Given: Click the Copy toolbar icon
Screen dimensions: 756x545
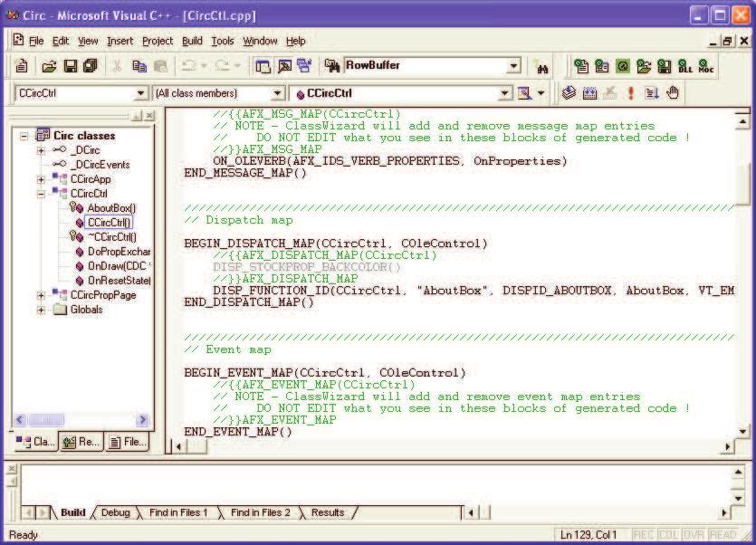Looking at the screenshot, I should pos(139,66).
